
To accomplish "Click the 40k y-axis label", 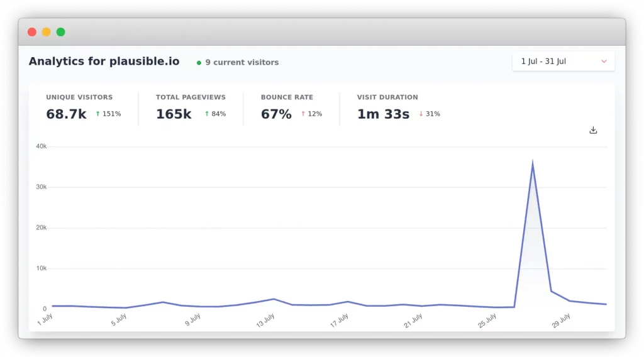I will click(41, 146).
